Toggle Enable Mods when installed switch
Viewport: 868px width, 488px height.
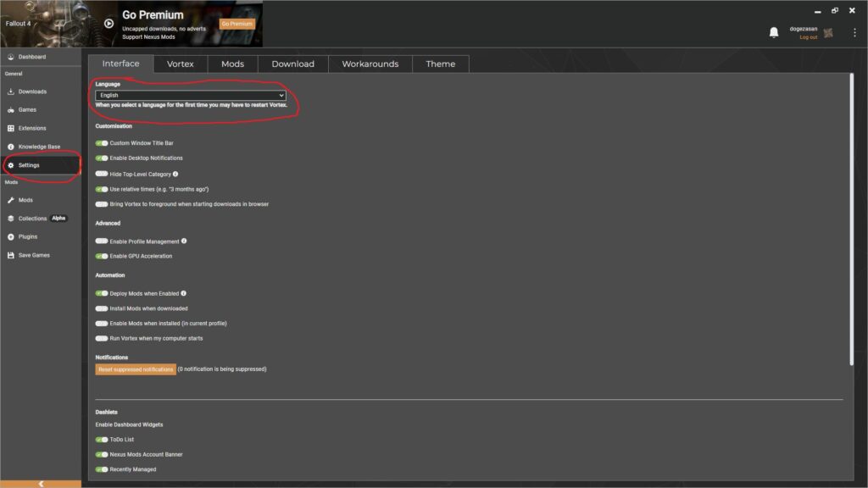click(x=102, y=324)
